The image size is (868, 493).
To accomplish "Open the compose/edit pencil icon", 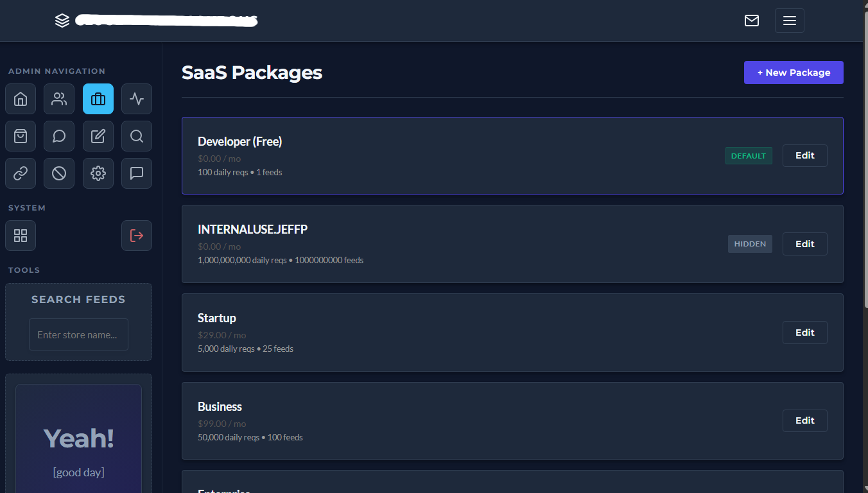I will click(98, 136).
